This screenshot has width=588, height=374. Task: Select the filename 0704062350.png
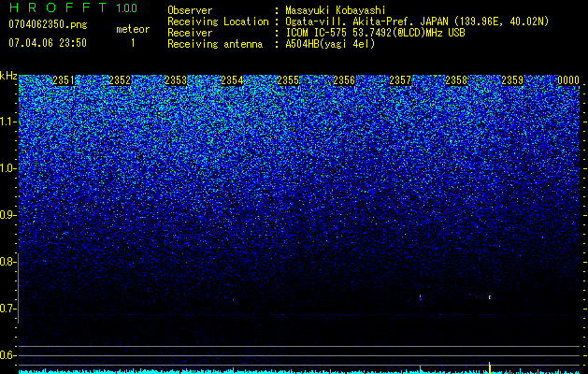(x=48, y=25)
